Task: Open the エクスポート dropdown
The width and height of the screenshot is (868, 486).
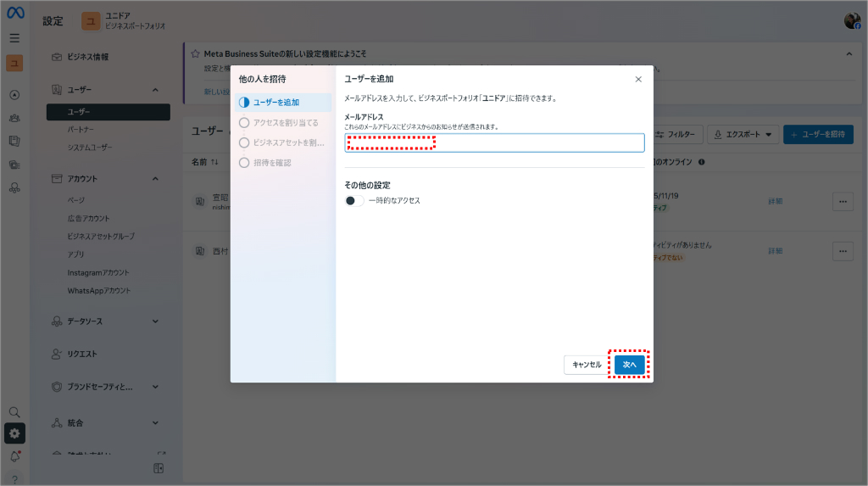Action: click(743, 135)
